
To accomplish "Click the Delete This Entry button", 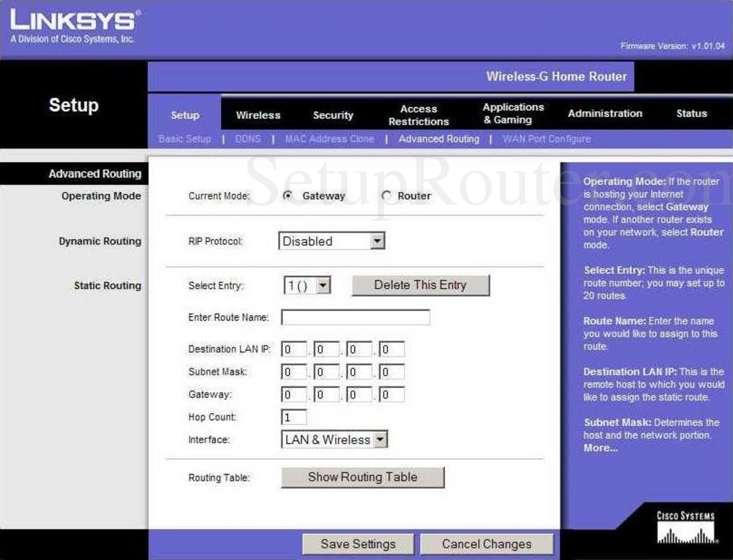I will [x=420, y=285].
